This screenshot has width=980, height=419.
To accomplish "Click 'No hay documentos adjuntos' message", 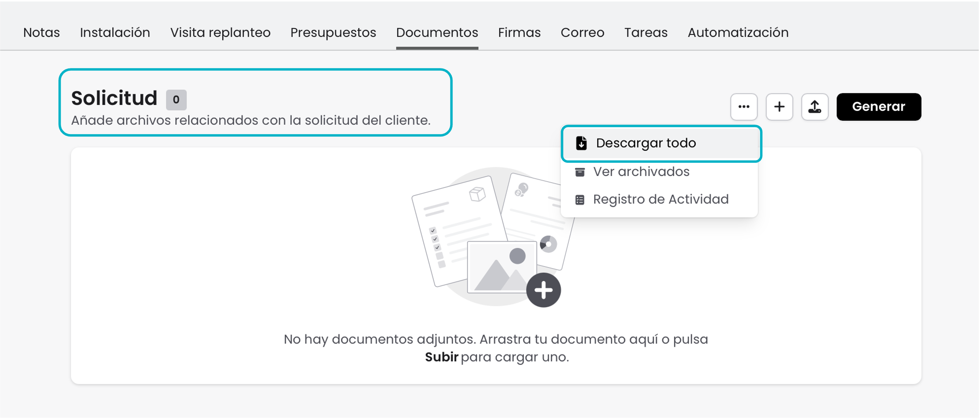I will pos(496,348).
